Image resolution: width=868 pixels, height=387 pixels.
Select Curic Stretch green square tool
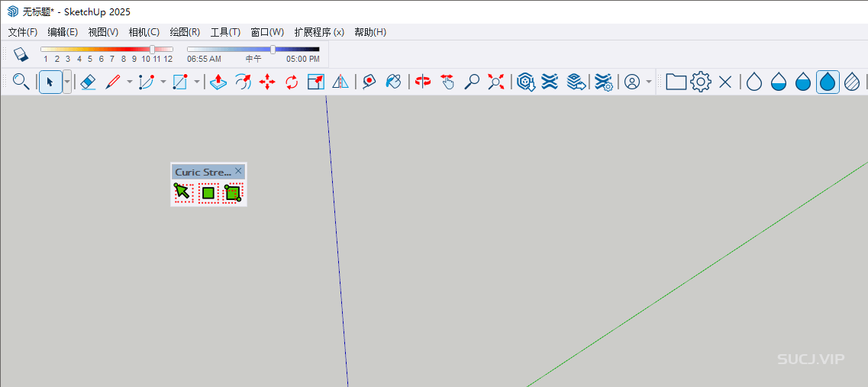[208, 192]
